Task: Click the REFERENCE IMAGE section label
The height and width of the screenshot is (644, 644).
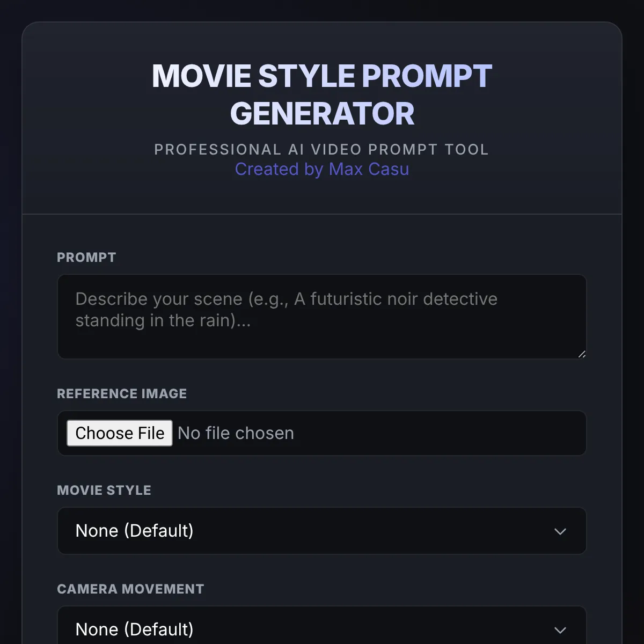Action: pyautogui.click(x=122, y=393)
